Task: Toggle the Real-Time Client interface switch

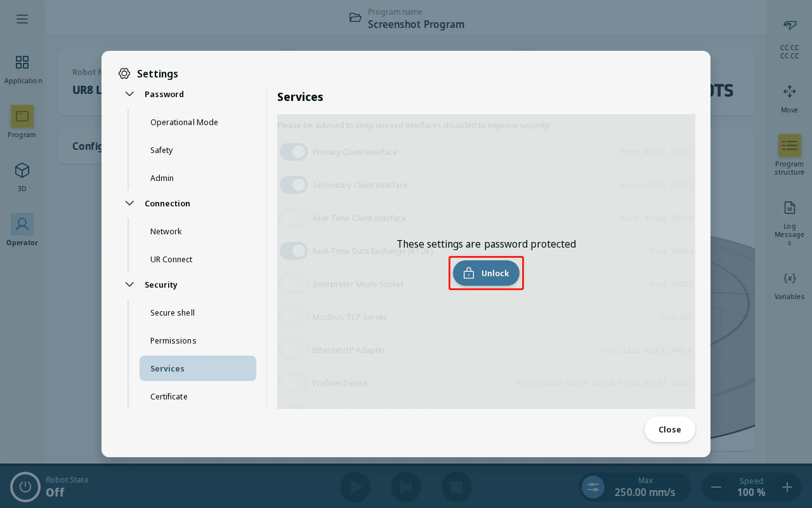Action: pyautogui.click(x=294, y=218)
